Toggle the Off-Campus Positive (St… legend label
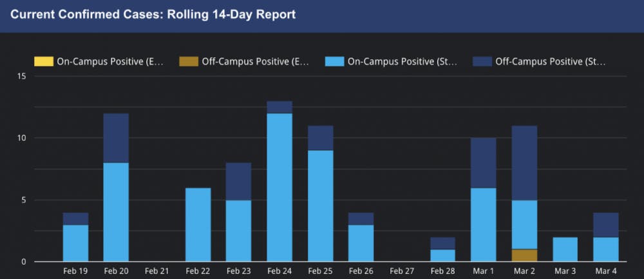The width and height of the screenshot is (644, 279). (x=551, y=62)
